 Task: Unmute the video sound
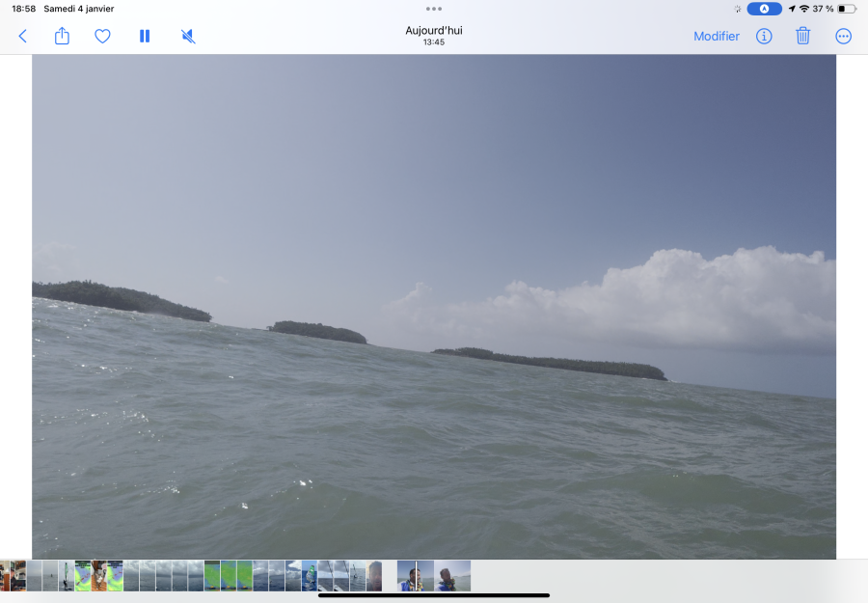click(188, 37)
